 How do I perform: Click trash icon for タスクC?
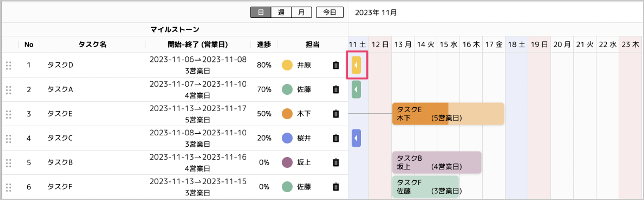(336, 138)
